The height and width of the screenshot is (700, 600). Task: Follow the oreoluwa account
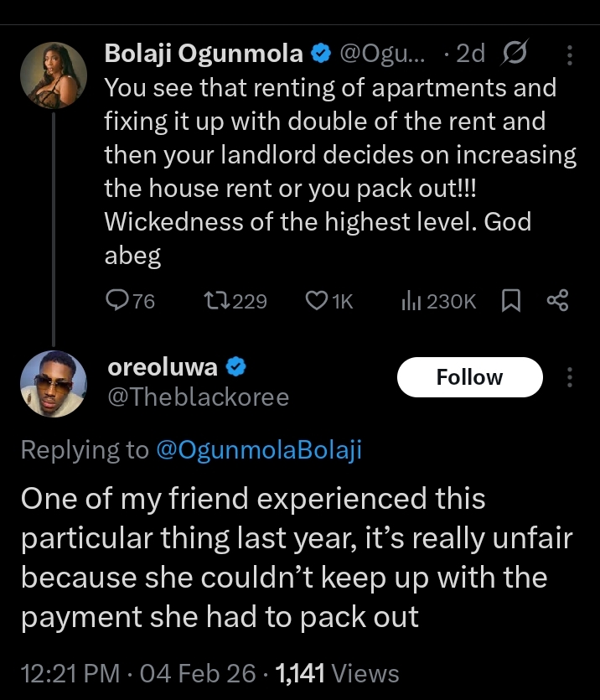pos(469,377)
